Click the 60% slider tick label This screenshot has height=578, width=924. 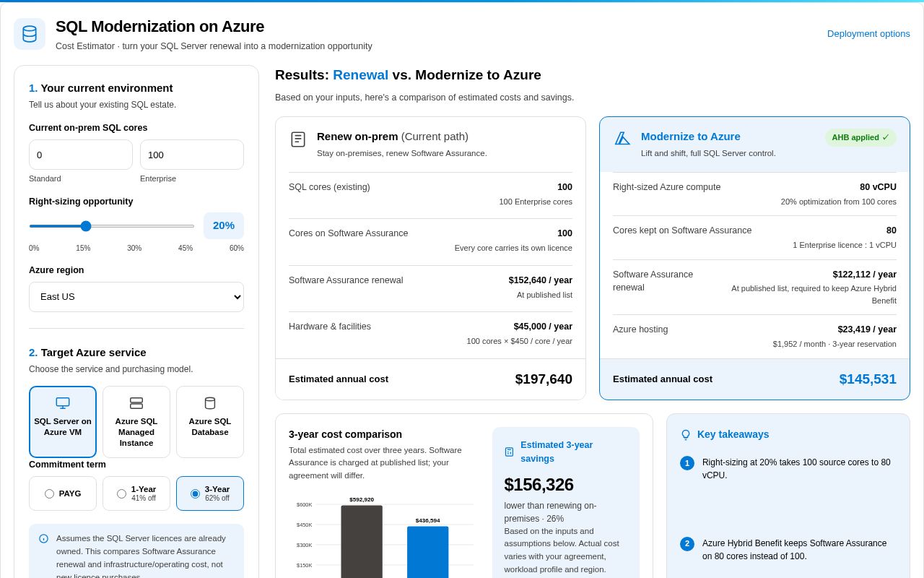click(x=237, y=249)
